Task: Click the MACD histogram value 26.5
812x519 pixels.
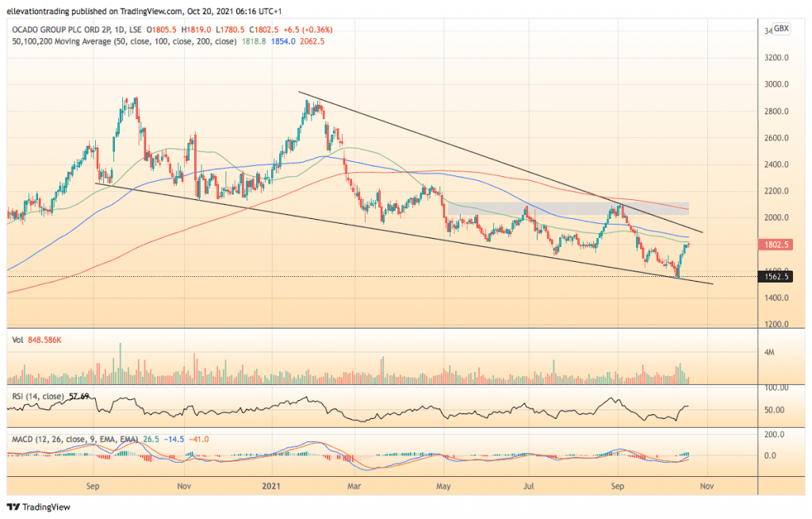Action: pos(151,440)
